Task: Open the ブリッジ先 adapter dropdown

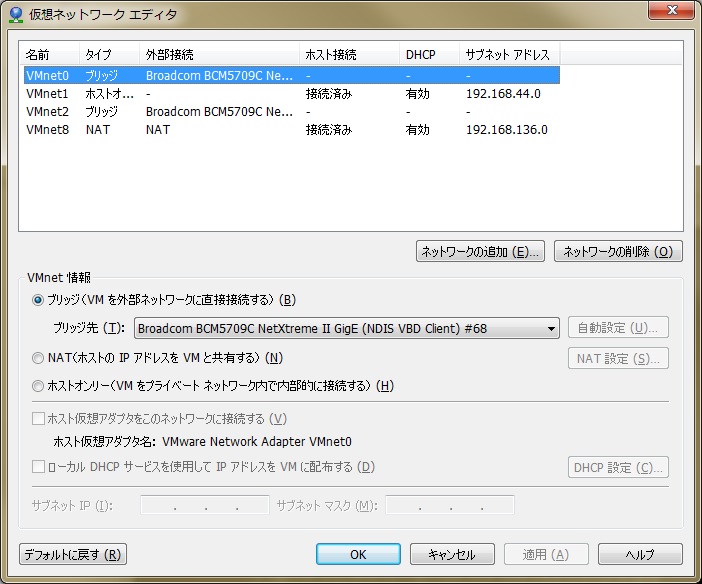Action: (x=347, y=328)
